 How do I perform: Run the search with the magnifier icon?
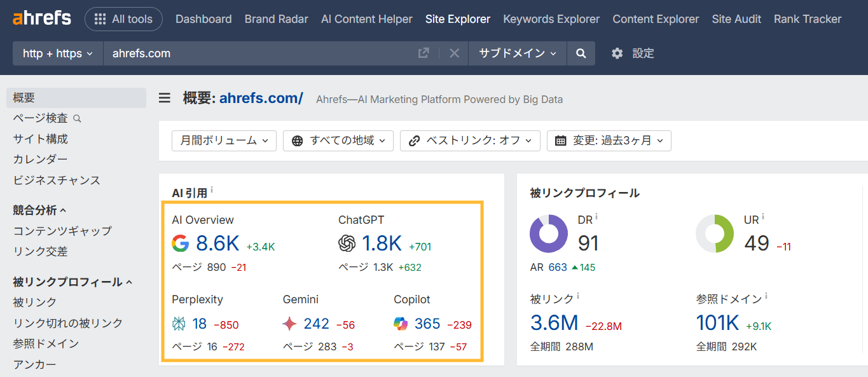point(581,53)
